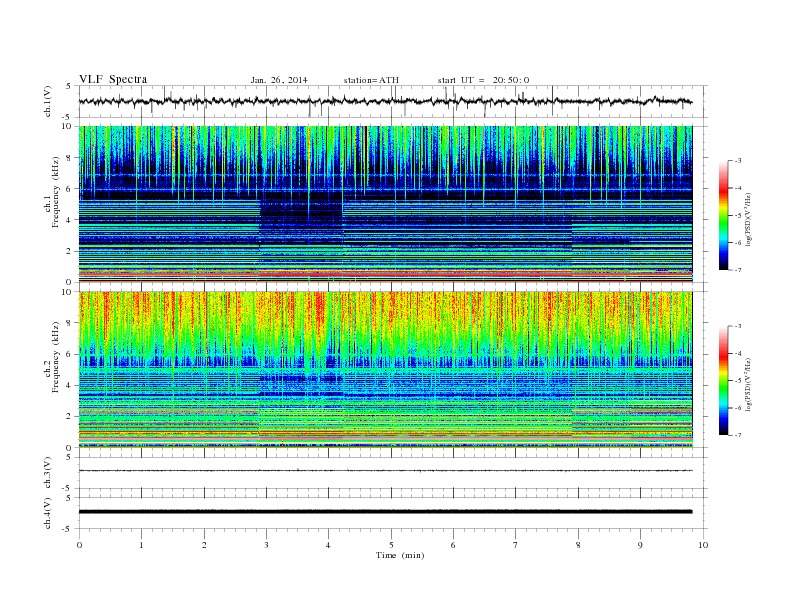Viewport: 792px width, 612px height.
Task: Click the ch.1 spectrogram panel
Action: point(385,204)
